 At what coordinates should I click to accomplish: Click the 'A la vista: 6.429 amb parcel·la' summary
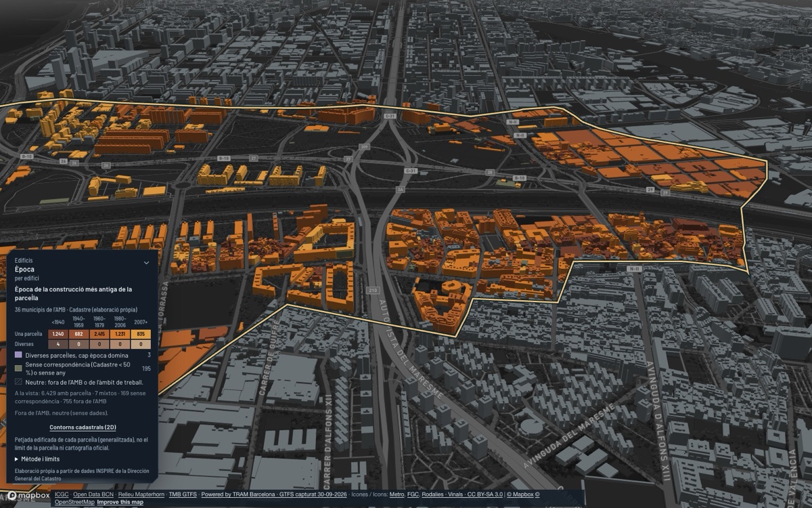[x=81, y=397]
